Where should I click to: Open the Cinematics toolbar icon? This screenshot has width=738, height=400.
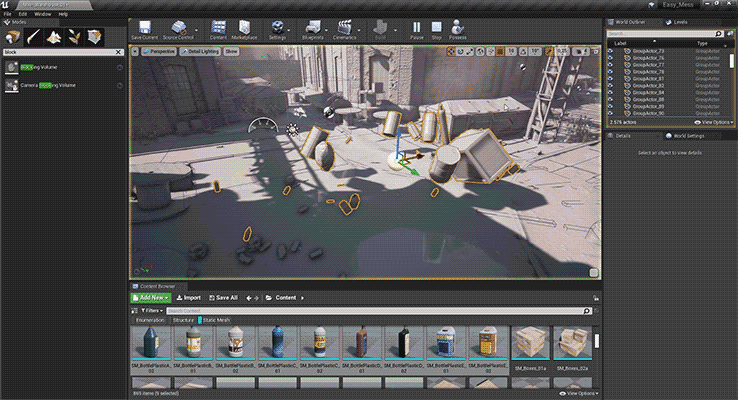tap(345, 29)
